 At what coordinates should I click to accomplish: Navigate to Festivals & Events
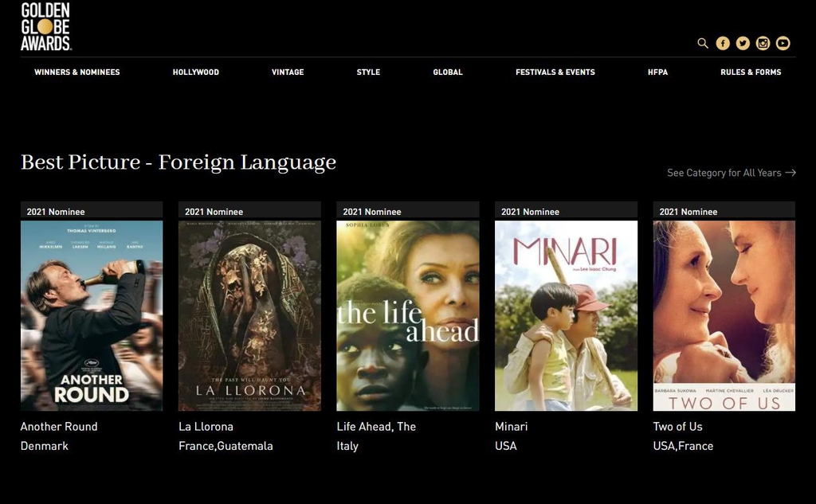click(x=555, y=72)
